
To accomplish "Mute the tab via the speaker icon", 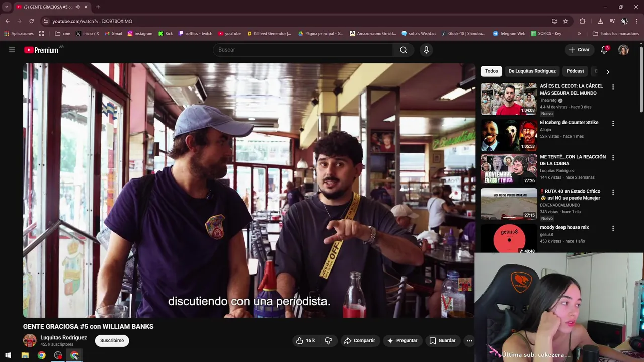I will (77, 7).
